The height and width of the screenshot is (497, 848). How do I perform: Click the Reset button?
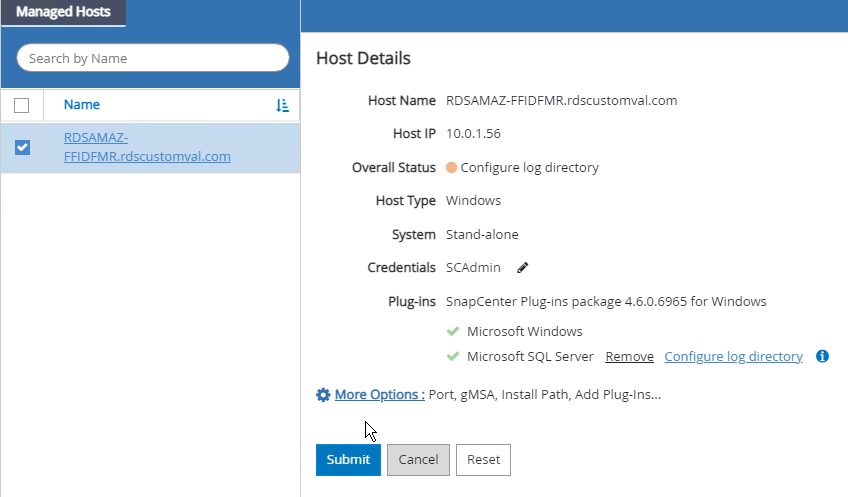tap(483, 460)
